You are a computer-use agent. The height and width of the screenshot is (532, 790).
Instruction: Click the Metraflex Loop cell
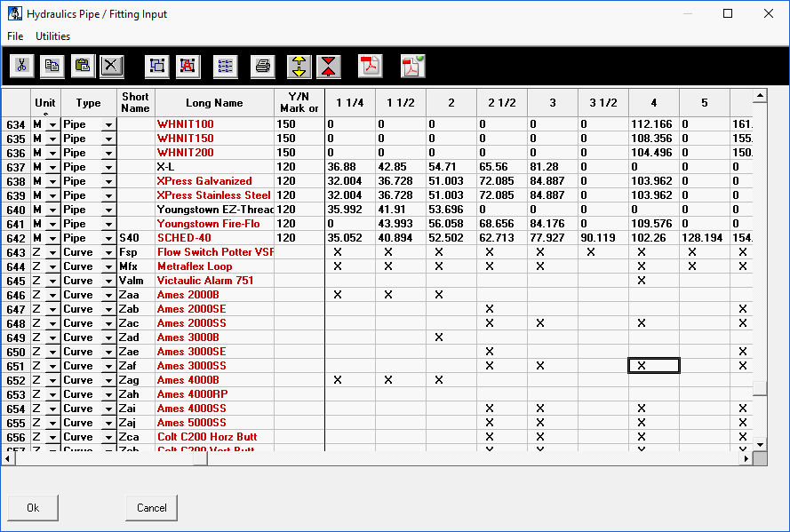point(215,266)
